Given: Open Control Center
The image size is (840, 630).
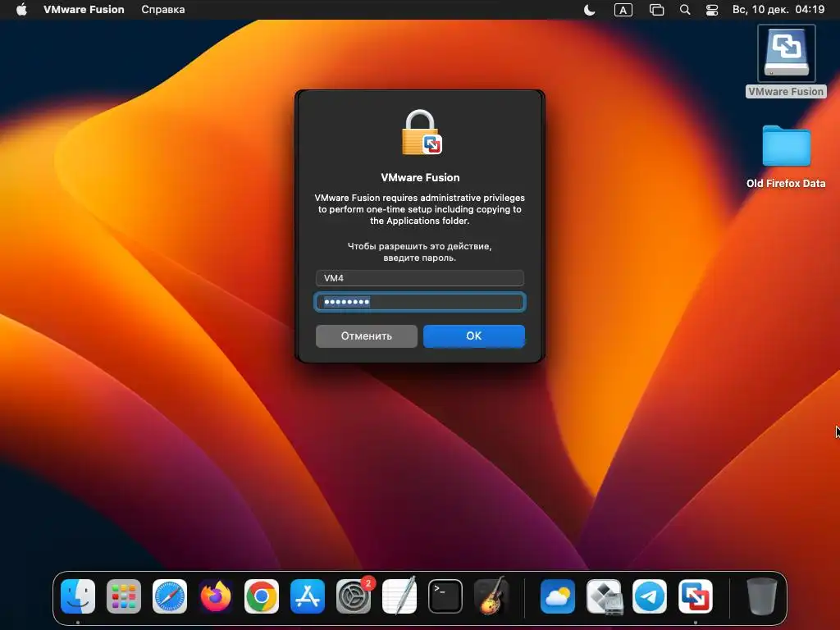Looking at the screenshot, I should (x=712, y=10).
